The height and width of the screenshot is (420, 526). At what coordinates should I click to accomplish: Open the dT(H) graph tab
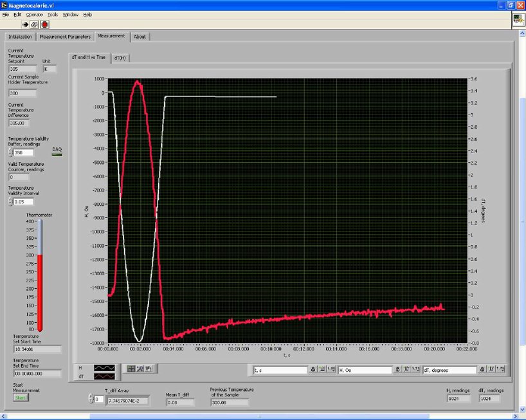tap(120, 58)
